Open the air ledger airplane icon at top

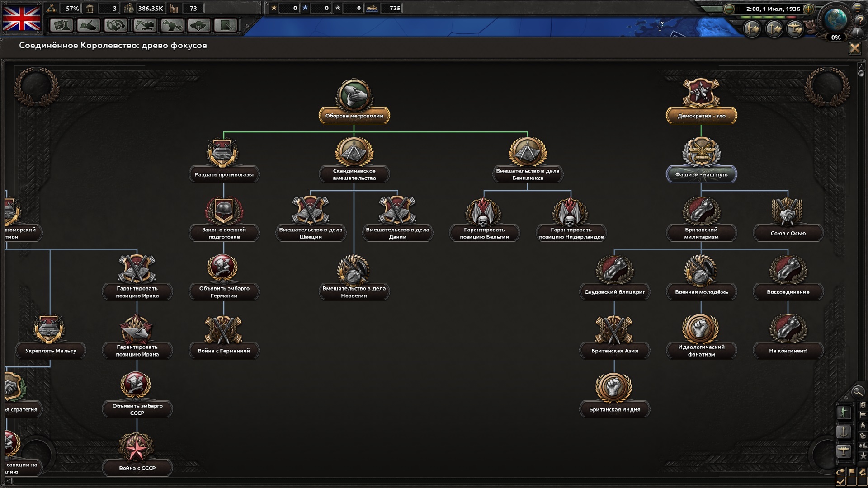click(x=795, y=29)
